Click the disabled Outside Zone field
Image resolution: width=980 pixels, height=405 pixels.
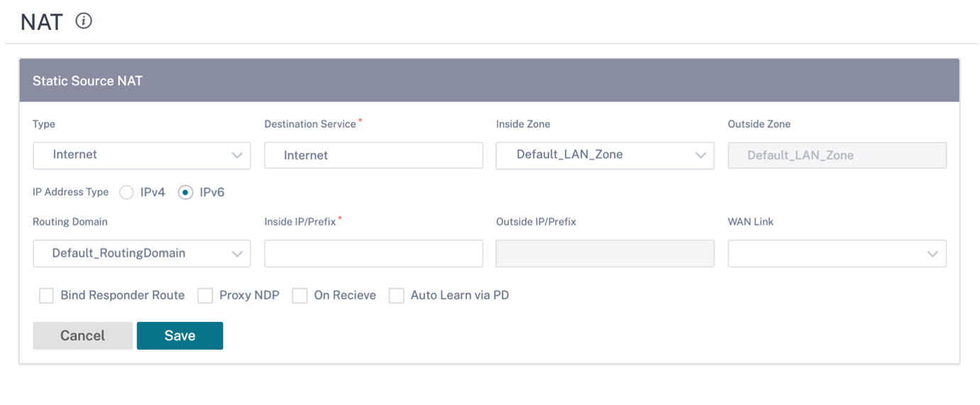click(837, 155)
